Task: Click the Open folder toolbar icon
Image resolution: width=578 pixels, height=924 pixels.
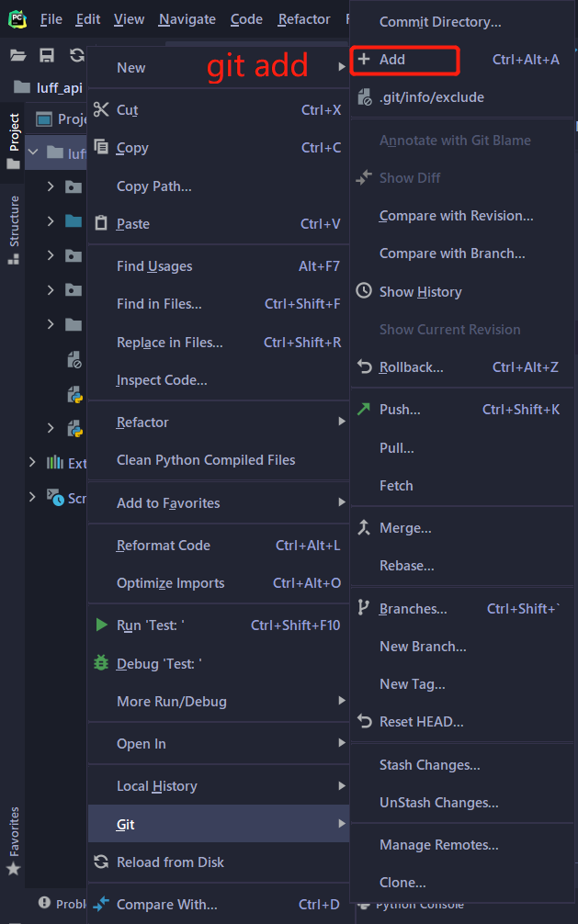Action: [x=18, y=55]
